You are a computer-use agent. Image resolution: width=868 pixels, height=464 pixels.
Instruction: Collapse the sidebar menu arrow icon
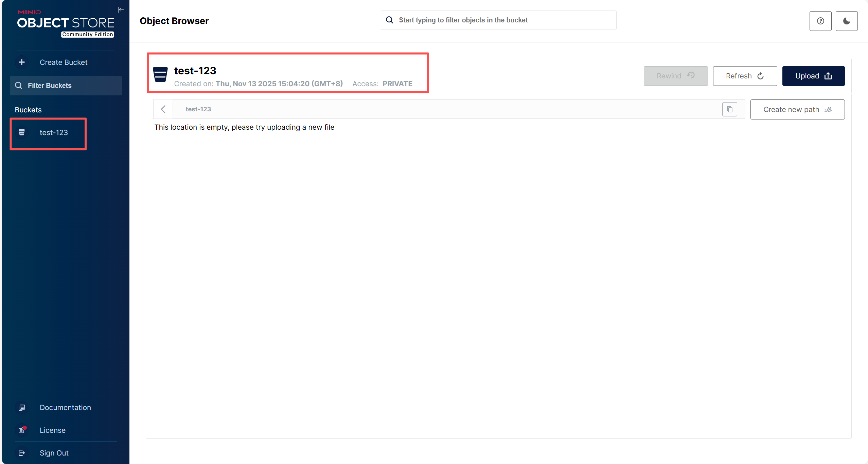tap(121, 10)
